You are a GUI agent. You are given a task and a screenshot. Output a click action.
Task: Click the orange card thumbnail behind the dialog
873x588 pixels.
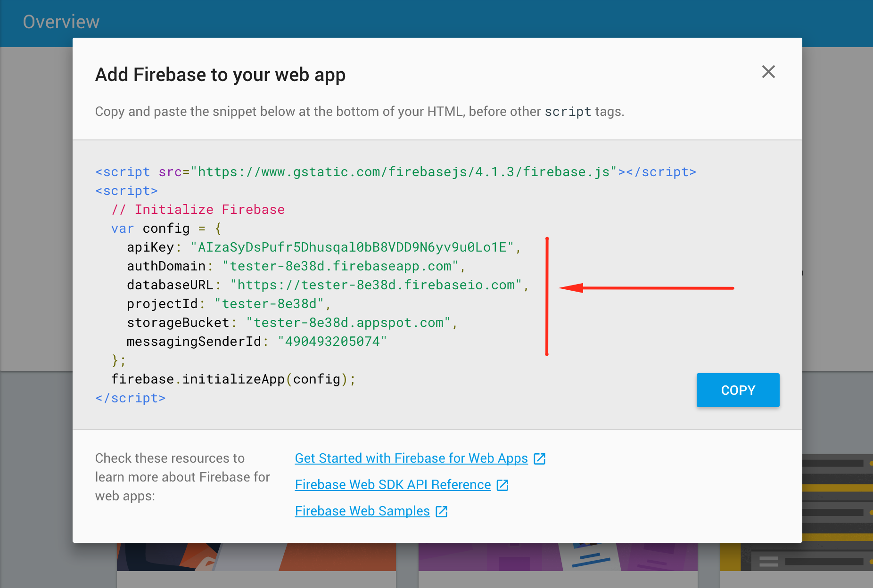pyautogui.click(x=256, y=557)
